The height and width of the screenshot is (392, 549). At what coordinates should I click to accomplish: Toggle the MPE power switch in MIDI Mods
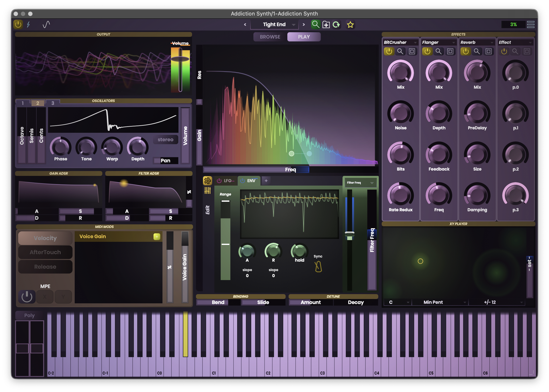(26, 297)
